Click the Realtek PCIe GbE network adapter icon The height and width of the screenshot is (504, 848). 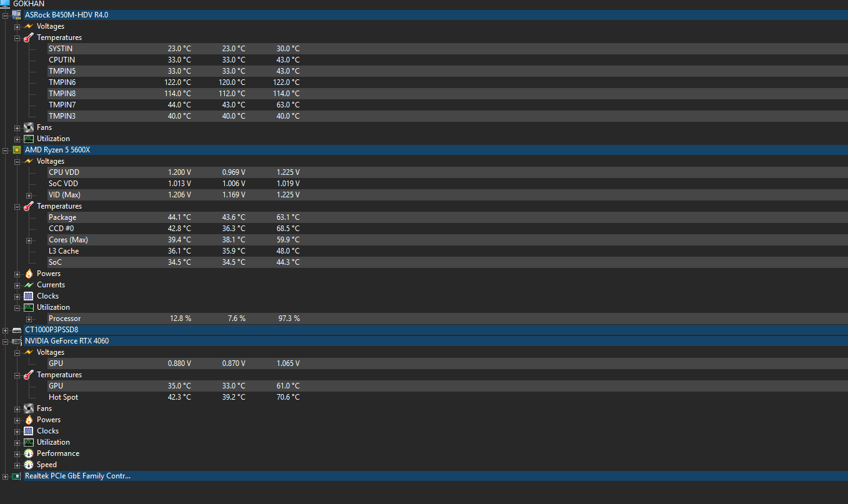(17, 476)
